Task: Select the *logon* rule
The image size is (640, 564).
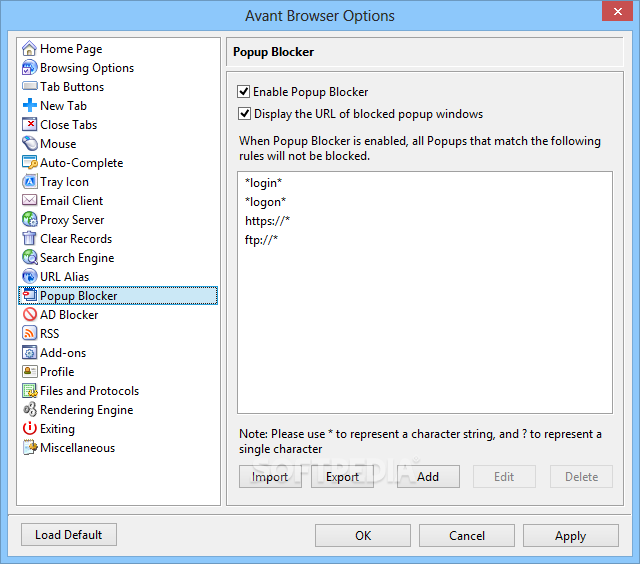Action: tap(265, 202)
